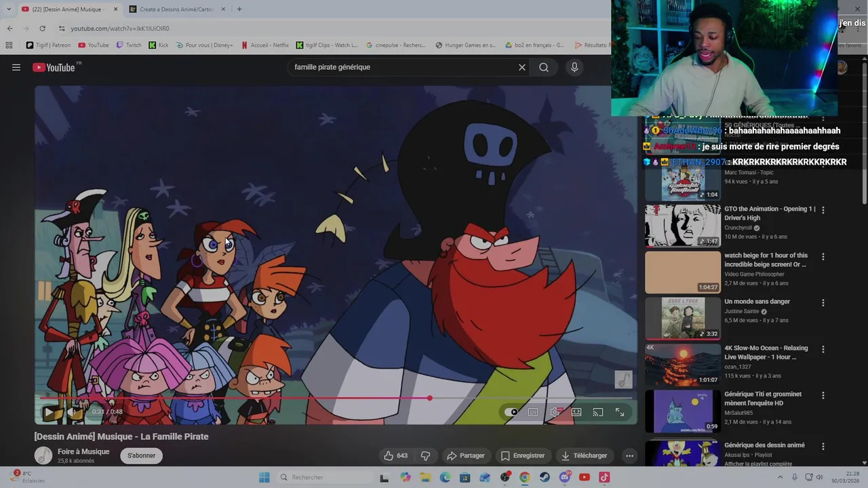The image size is (868, 488).
Task: Open the weather widget showing 8°C
Action: (x=27, y=477)
